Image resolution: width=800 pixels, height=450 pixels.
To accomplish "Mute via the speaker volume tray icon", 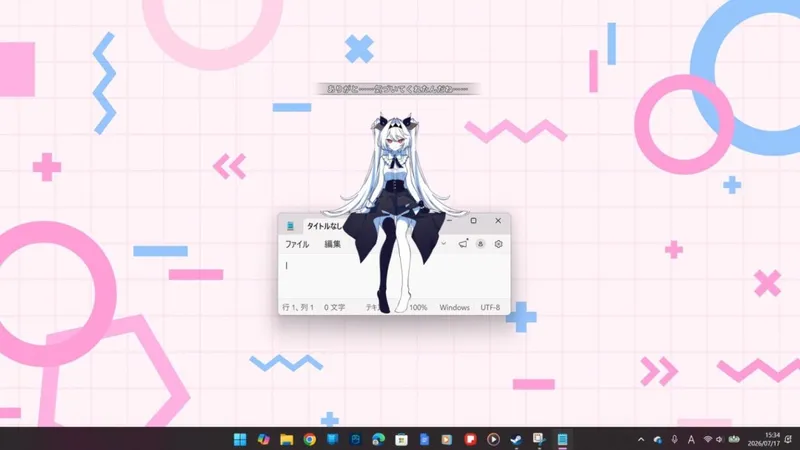I will (x=719, y=439).
